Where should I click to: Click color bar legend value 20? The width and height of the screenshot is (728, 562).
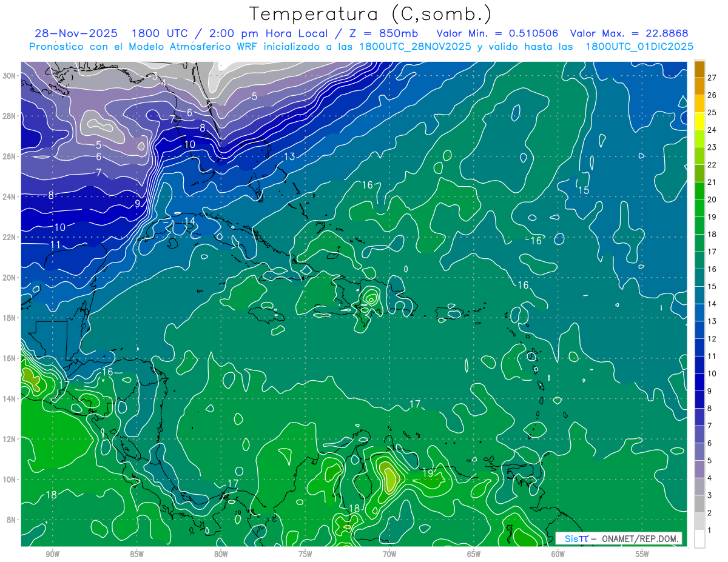click(x=712, y=199)
